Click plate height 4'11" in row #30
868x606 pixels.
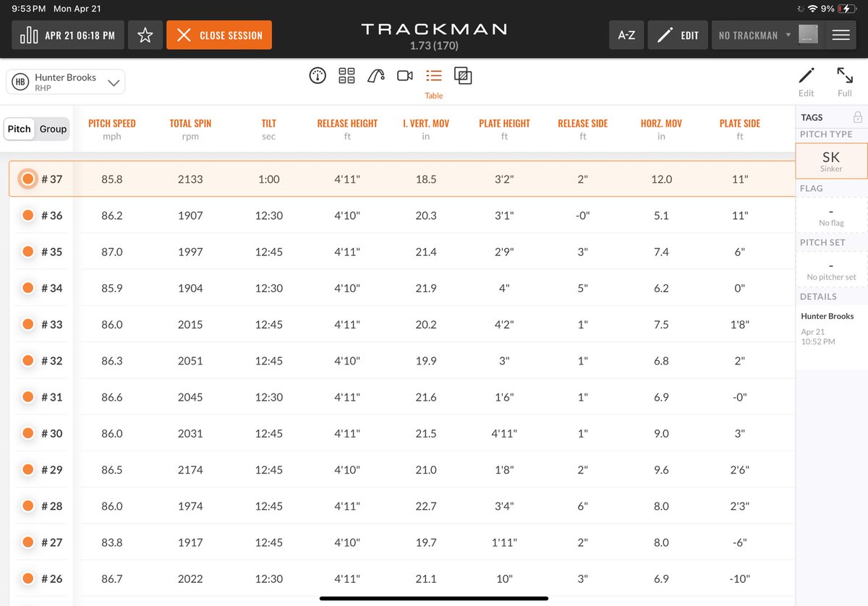[504, 433]
